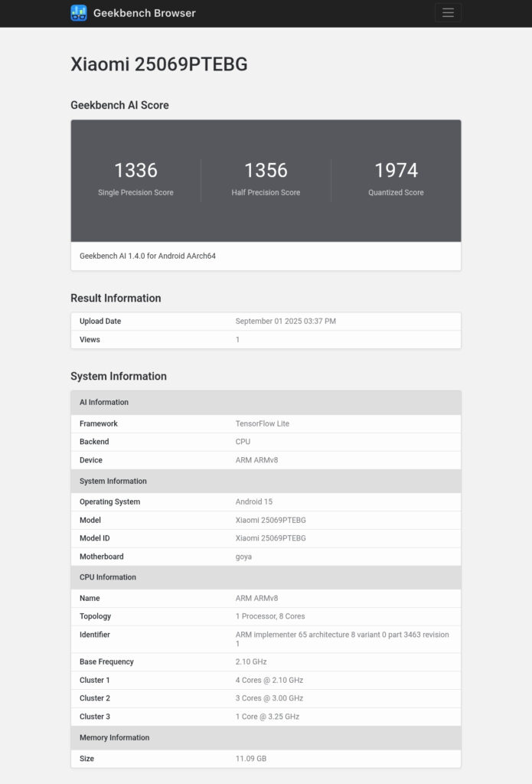Viewport: 532px width, 784px height.
Task: Open the navigation hamburger menu
Action: 448,12
